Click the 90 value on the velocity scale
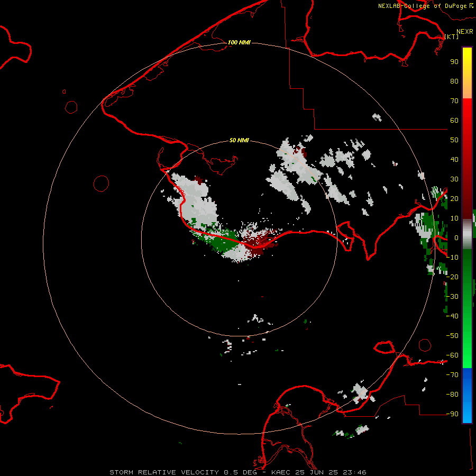Screen dimensions: 476x476 [x=454, y=62]
